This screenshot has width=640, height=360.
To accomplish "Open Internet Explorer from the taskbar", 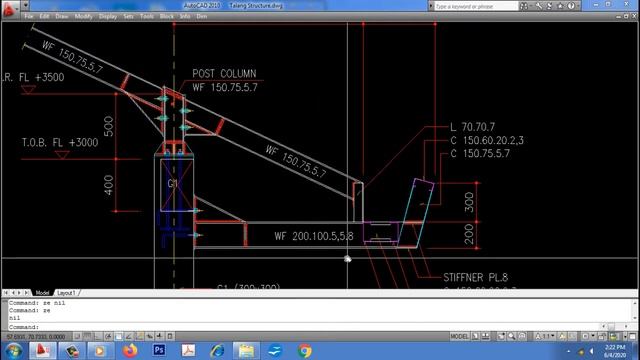I will (x=217, y=351).
